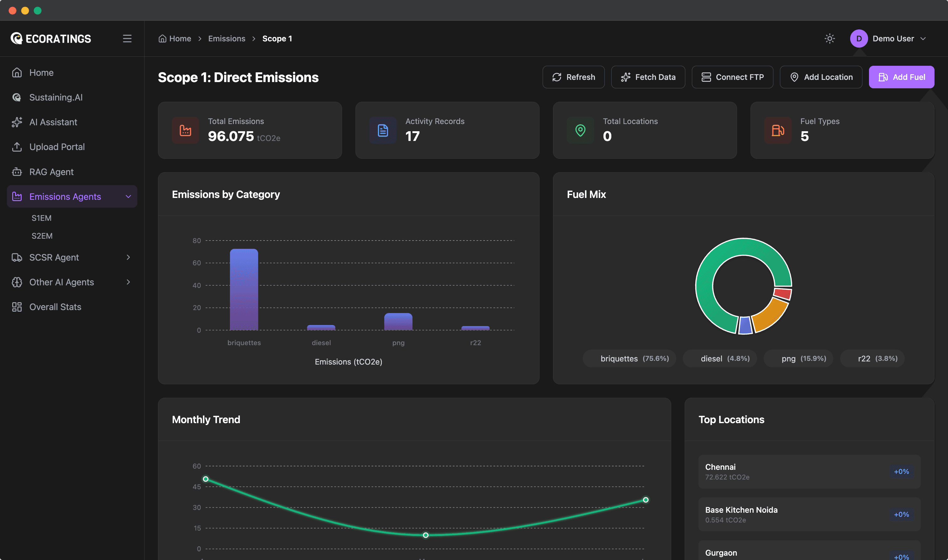This screenshot has height=560, width=948.
Task: Select the S1EM submenu item
Action: point(42,218)
